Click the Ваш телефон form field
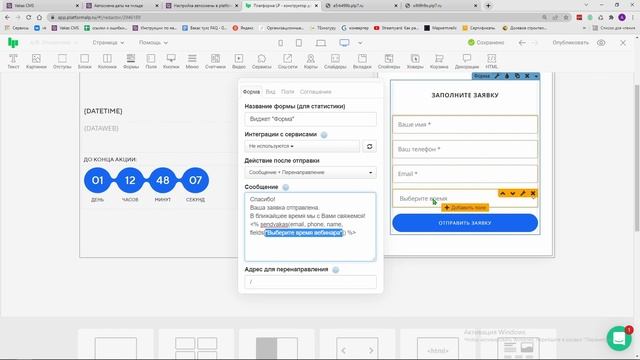The width and height of the screenshot is (640, 360). tap(465, 149)
